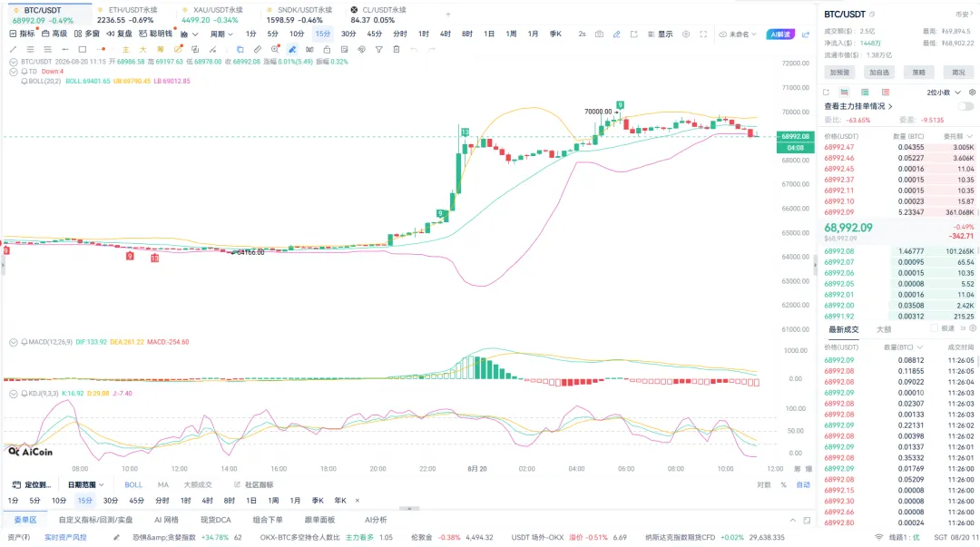This screenshot has width=980, height=547.
Task: Open 日期范围 date range dropdown
Action: pos(85,485)
